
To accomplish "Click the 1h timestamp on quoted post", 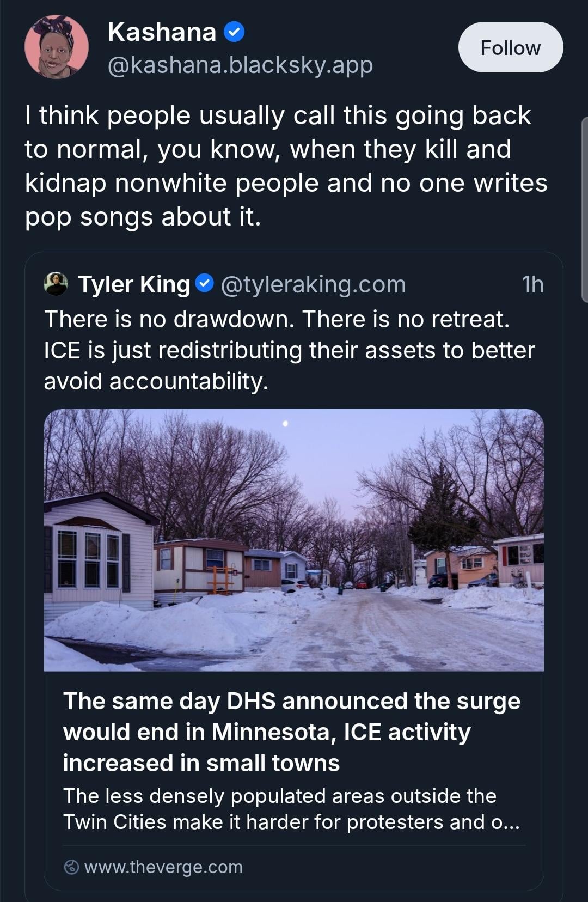I will 532,284.
